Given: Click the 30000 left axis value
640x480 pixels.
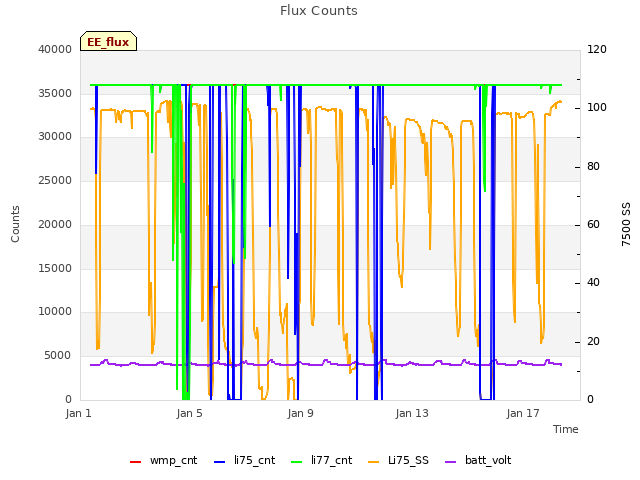Looking at the screenshot, I should 55,137.
